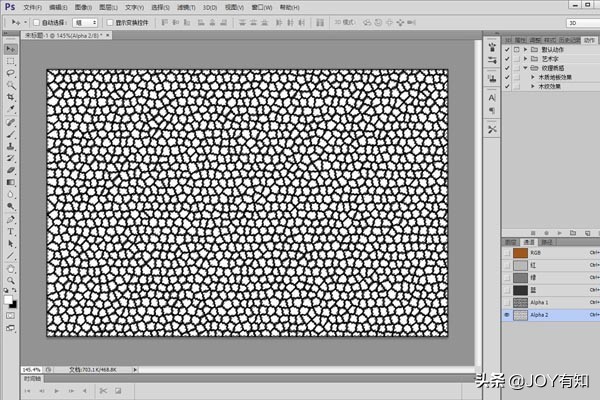This screenshot has width=600, height=400.
Task: Toggle visibility of the Alpha 2 channel
Action: coord(507,314)
